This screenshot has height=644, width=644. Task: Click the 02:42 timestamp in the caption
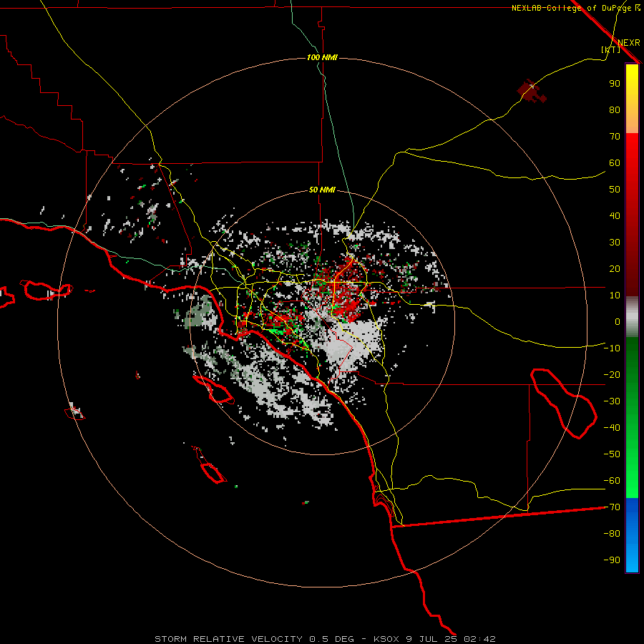[x=479, y=639]
